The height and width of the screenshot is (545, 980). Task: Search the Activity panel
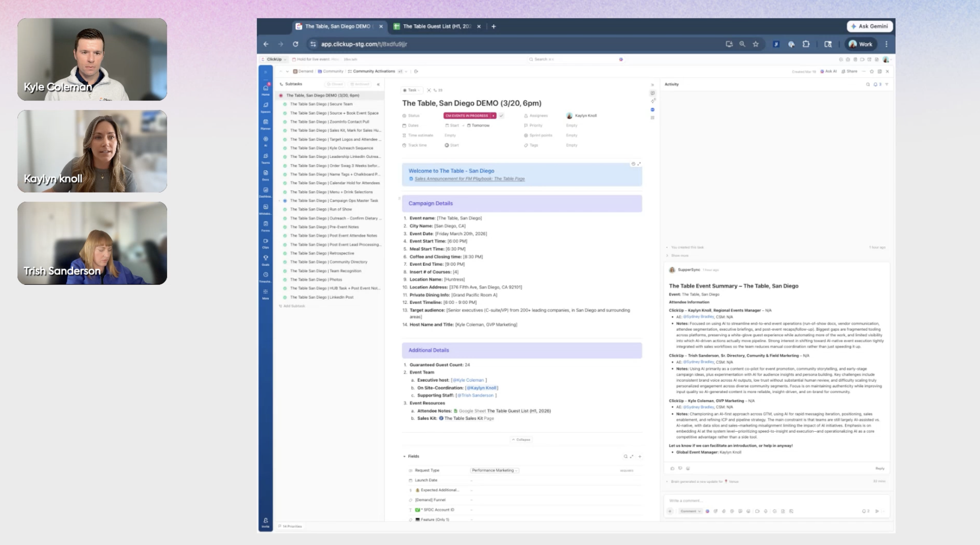(x=868, y=84)
